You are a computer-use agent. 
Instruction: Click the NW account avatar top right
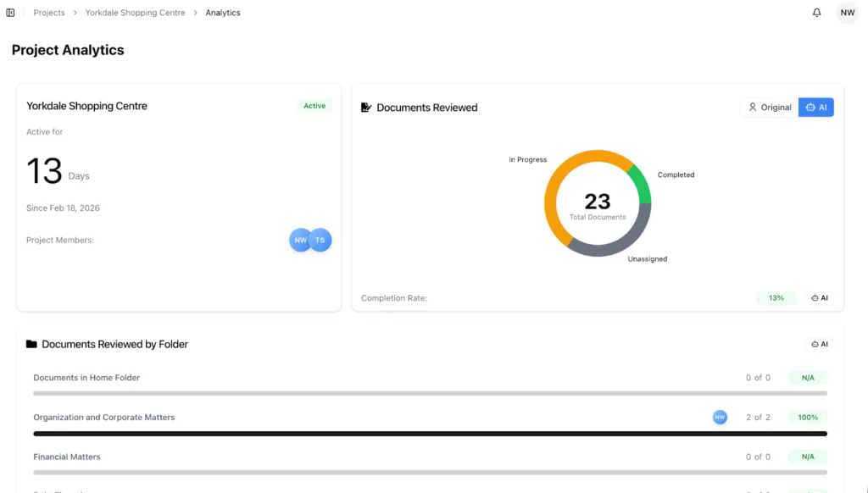(x=847, y=12)
